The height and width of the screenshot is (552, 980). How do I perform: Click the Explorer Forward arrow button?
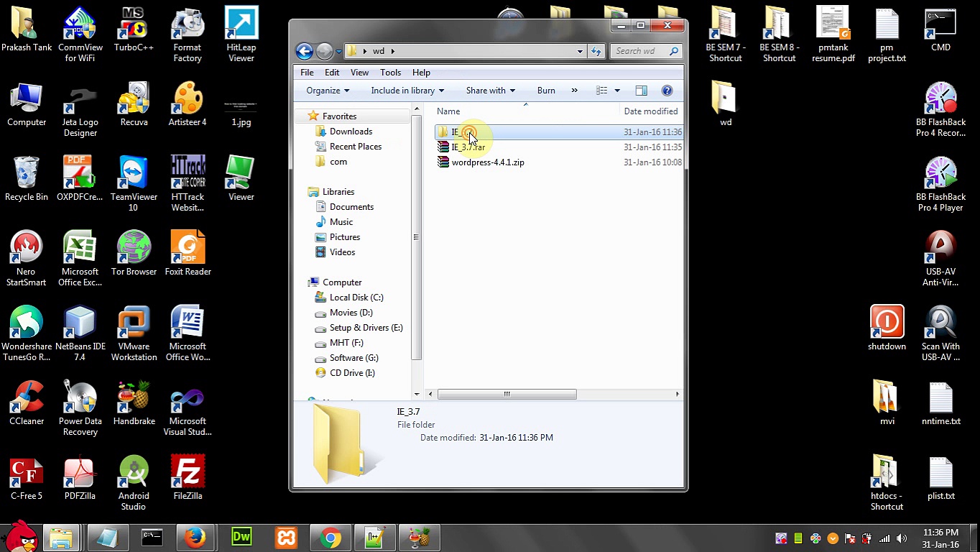pyautogui.click(x=324, y=51)
